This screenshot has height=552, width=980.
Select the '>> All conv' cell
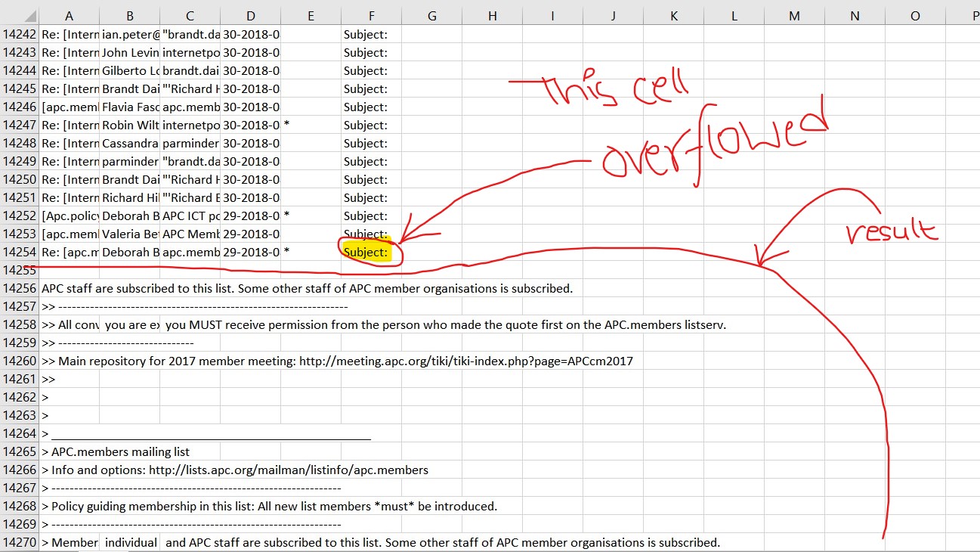pyautogui.click(x=69, y=324)
